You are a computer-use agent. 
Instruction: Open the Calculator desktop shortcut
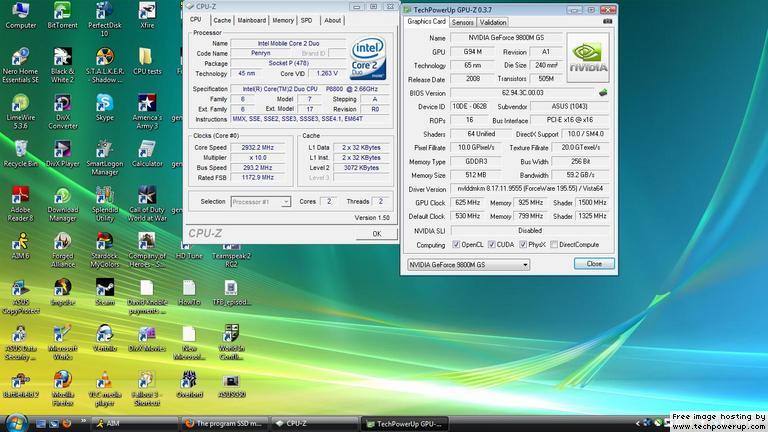pos(147,150)
